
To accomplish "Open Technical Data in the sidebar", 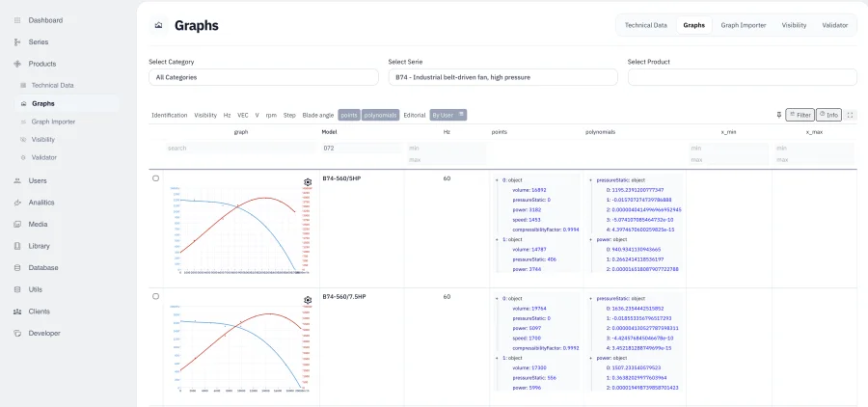I will click(x=53, y=85).
